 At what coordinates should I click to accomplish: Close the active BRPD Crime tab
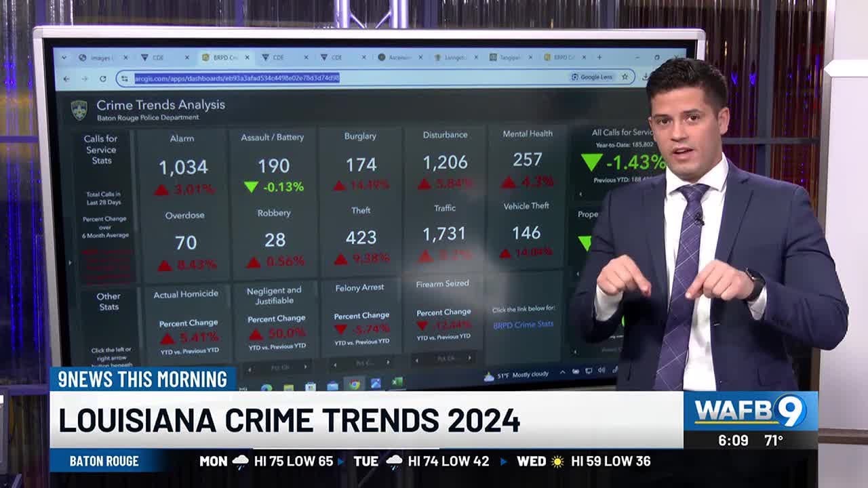click(x=247, y=58)
